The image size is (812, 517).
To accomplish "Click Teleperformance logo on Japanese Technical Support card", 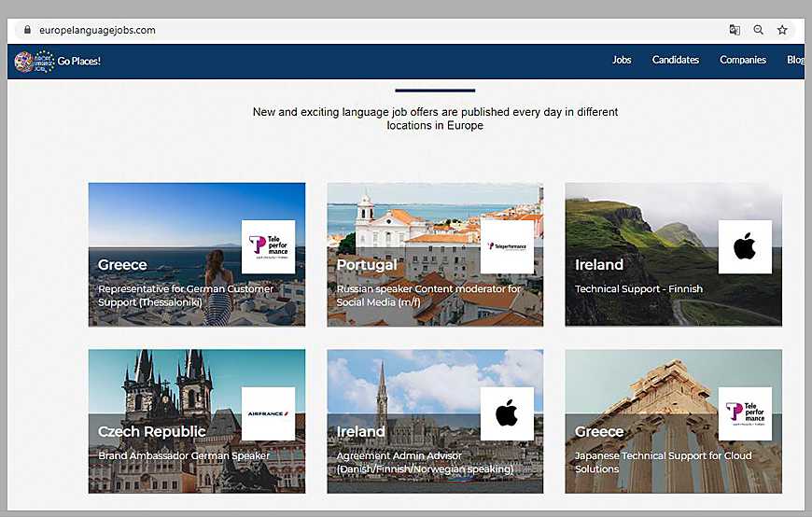I will pyautogui.click(x=744, y=413).
